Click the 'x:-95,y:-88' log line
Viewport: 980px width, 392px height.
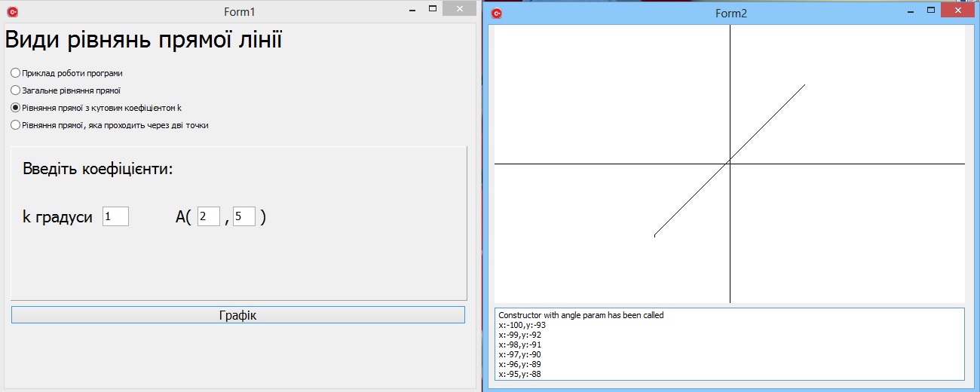pyautogui.click(x=520, y=374)
